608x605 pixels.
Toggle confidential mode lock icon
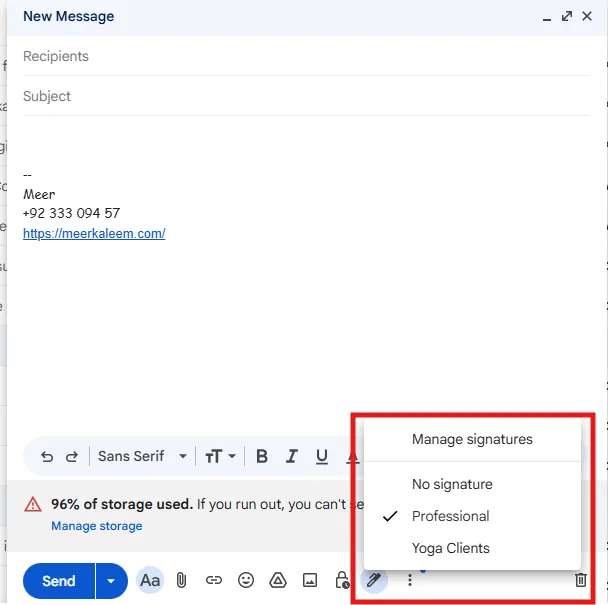pos(342,580)
